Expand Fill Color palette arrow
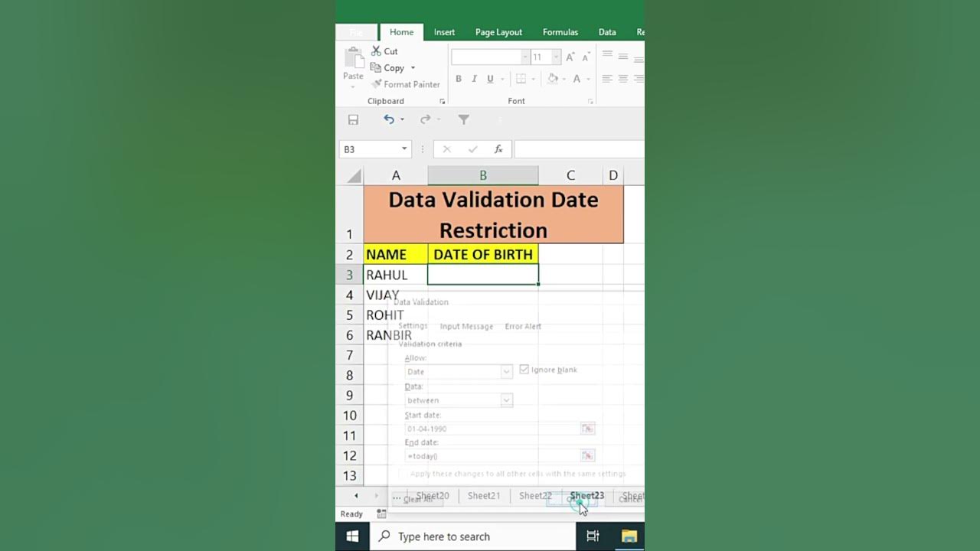This screenshot has height=551, width=980. point(565,79)
